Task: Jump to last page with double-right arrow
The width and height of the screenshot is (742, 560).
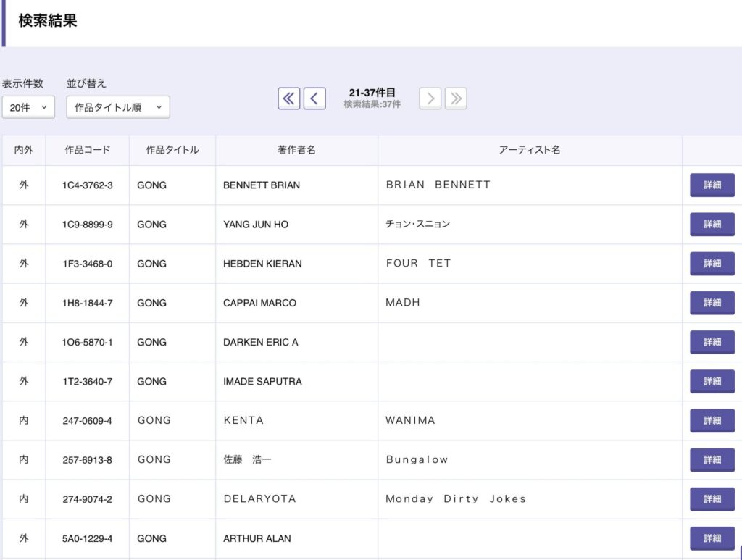Action: [x=456, y=99]
